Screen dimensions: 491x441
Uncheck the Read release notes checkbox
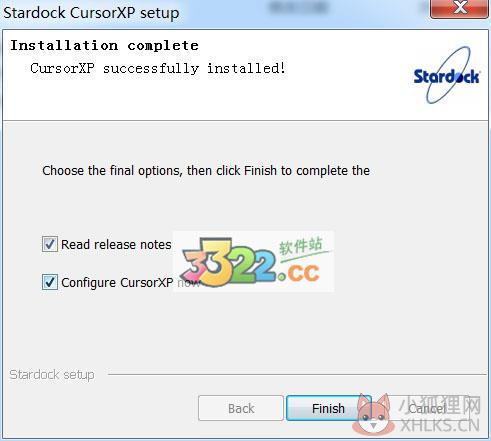(50, 244)
